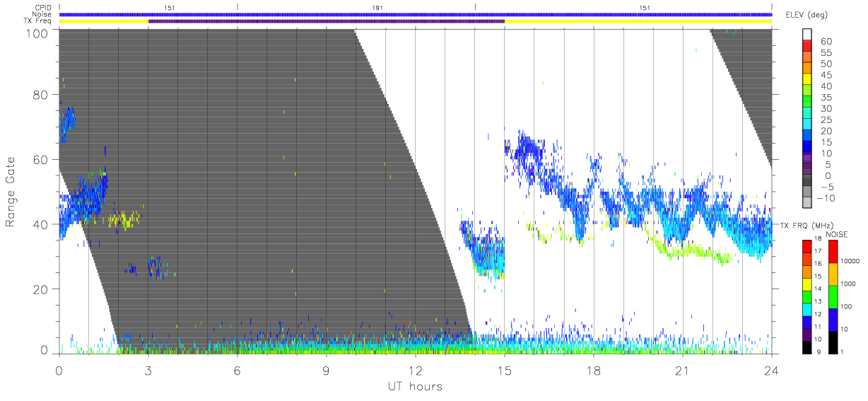The height and width of the screenshot is (401, 868).
Task: Click the white top segment of ELEV bar
Action: point(809,35)
